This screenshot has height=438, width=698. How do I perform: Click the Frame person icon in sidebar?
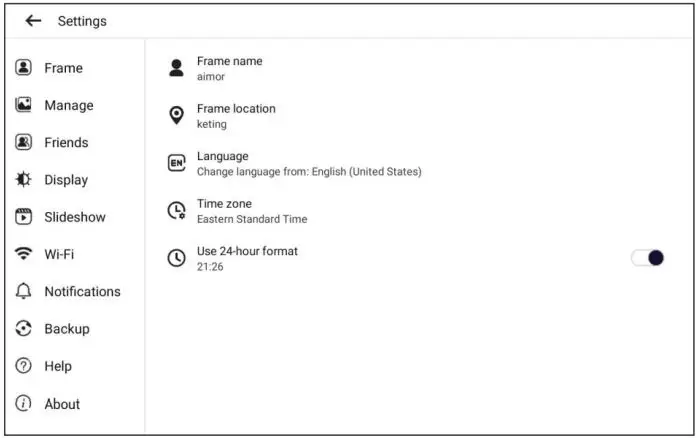click(x=24, y=68)
